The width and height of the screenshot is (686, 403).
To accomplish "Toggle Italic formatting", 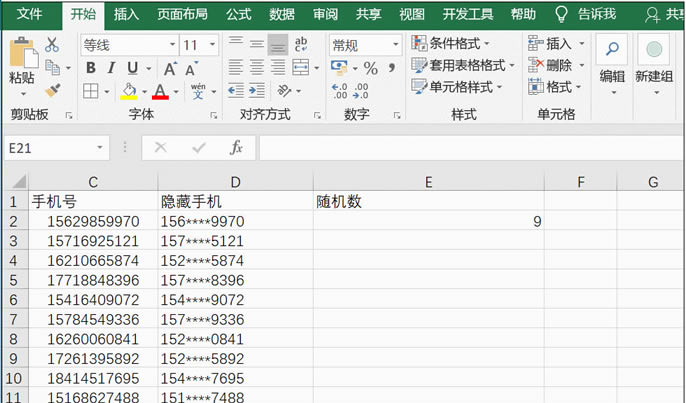I will point(111,68).
